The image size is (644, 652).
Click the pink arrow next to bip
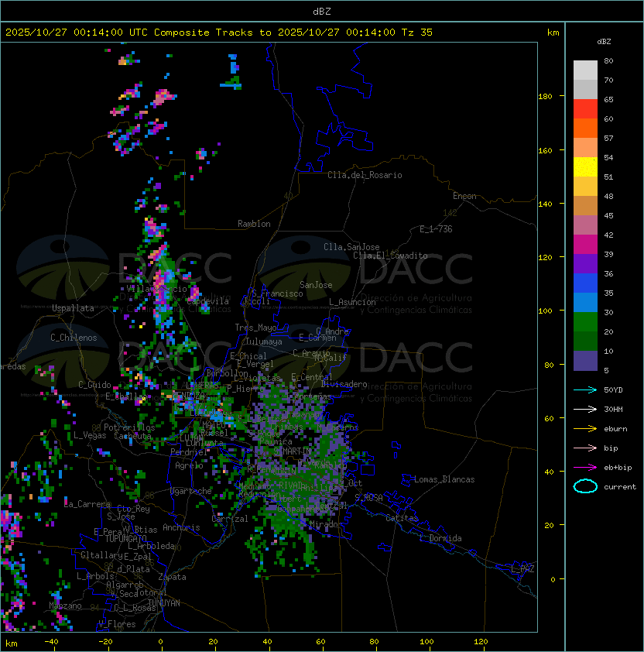585,448
